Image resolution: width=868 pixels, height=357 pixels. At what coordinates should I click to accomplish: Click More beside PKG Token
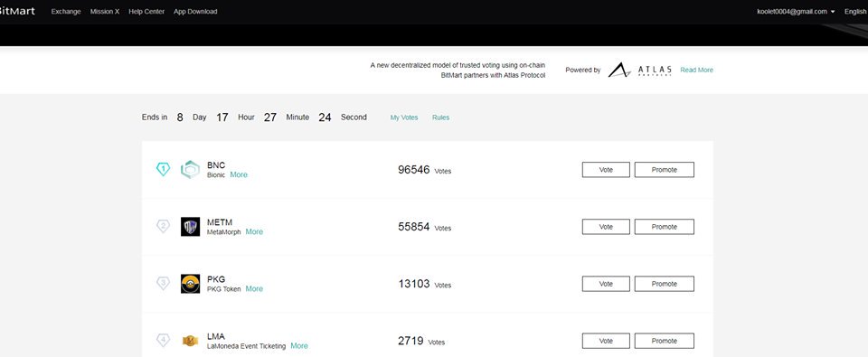pyautogui.click(x=254, y=288)
